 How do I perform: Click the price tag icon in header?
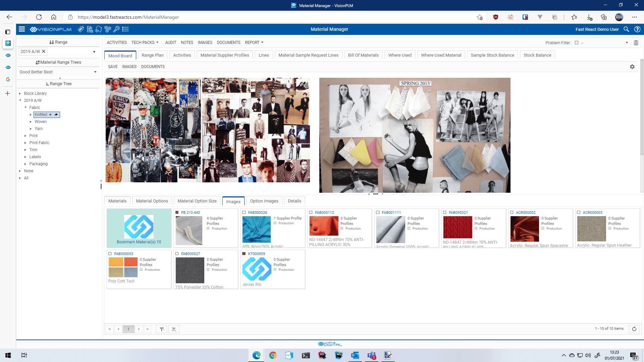[x=81, y=29]
